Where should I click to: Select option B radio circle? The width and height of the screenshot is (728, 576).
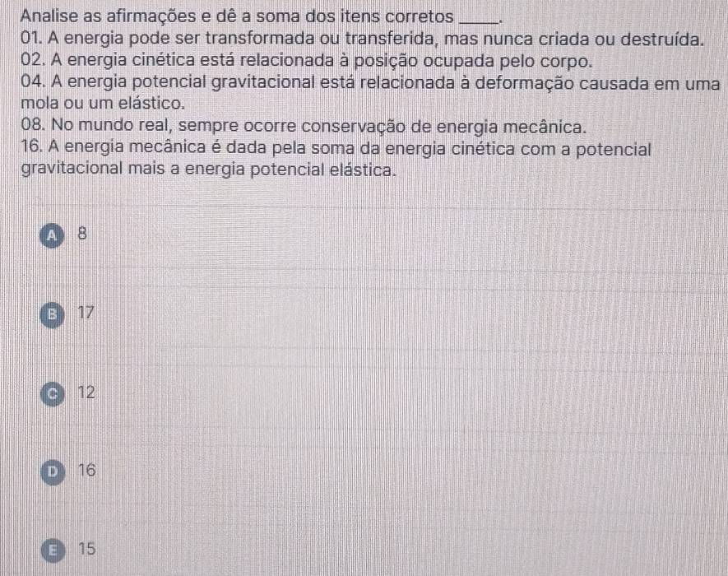pos(53,315)
